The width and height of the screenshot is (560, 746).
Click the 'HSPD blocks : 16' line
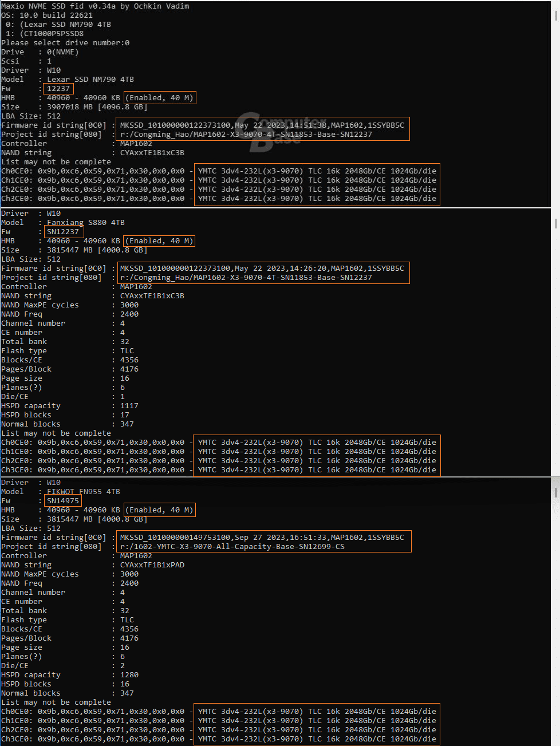(x=65, y=684)
